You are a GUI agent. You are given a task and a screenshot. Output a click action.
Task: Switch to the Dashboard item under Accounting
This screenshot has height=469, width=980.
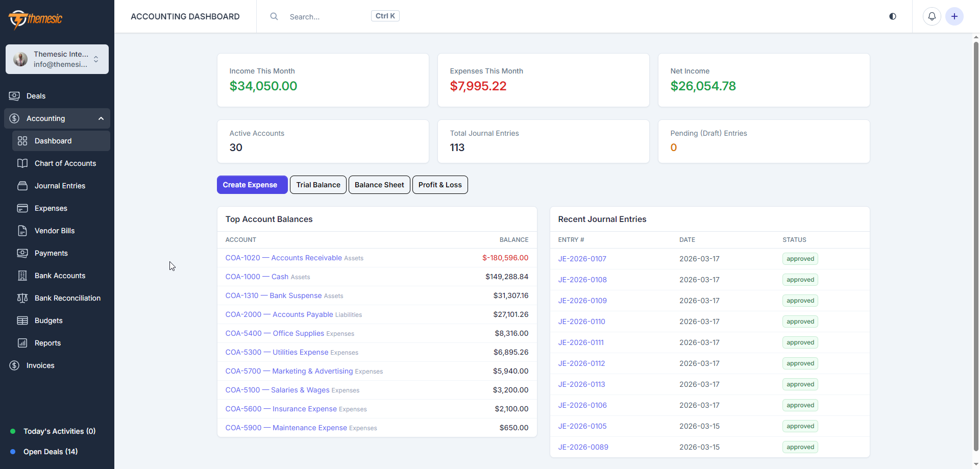click(x=53, y=141)
